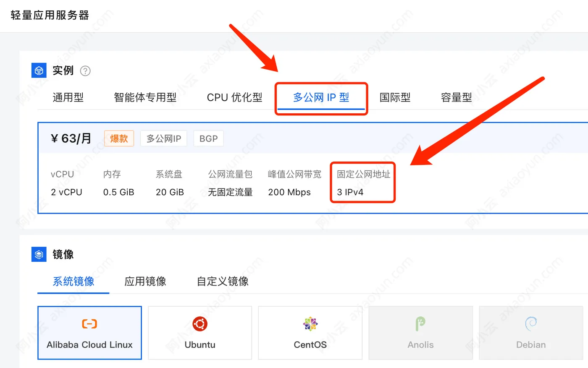Click the 多公网IP tag

[164, 138]
